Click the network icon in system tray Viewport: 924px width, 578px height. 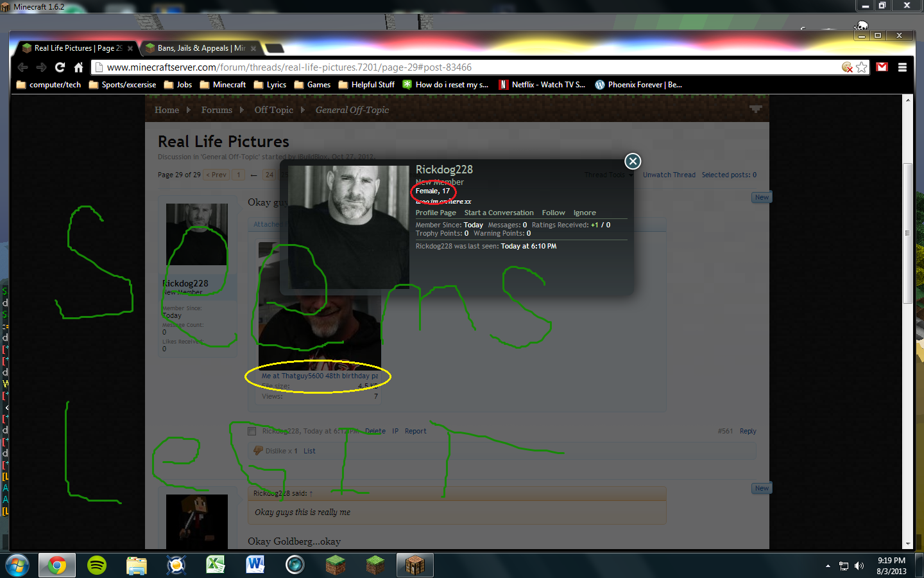coord(844,566)
